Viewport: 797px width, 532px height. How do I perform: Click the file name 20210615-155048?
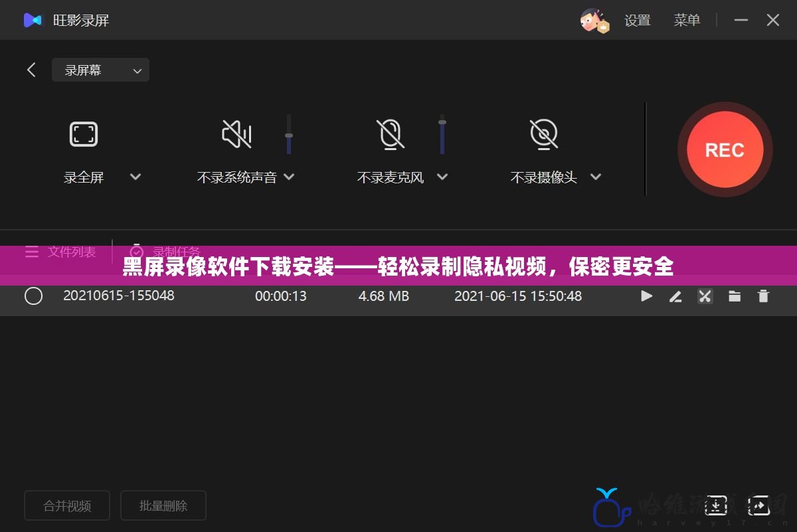[119, 296]
